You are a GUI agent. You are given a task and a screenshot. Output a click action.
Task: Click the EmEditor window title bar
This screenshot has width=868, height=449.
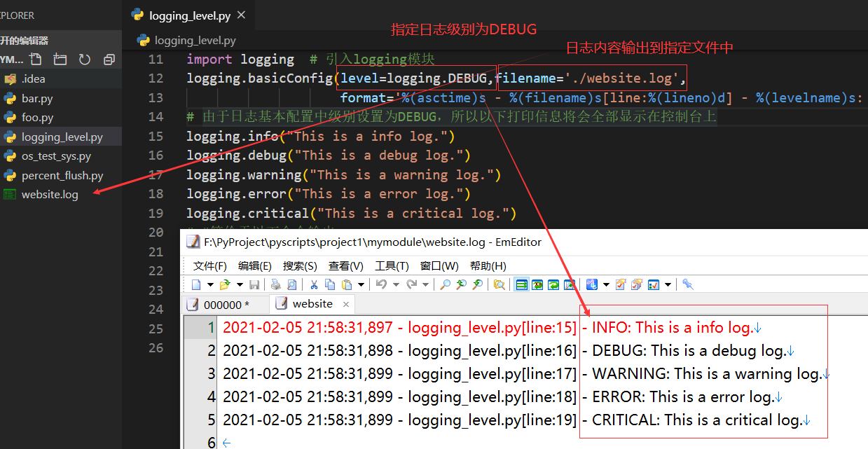[525, 243]
